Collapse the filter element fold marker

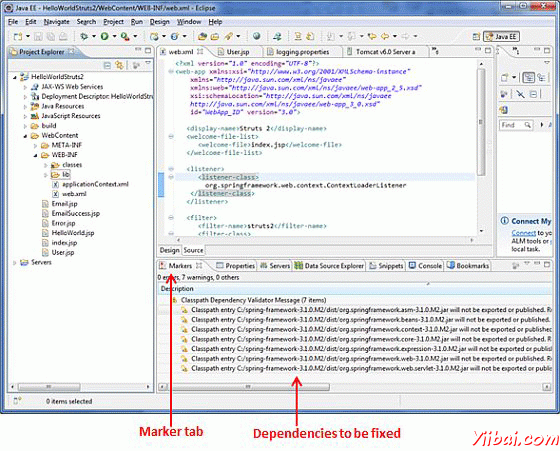tap(171, 217)
